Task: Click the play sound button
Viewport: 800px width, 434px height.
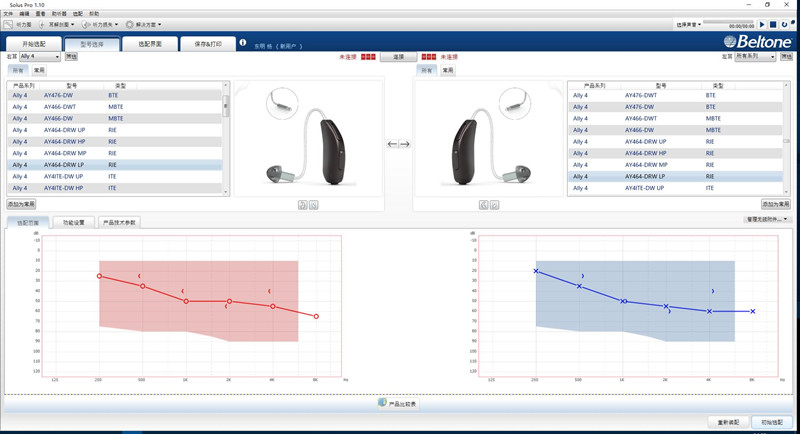Action: coord(761,24)
